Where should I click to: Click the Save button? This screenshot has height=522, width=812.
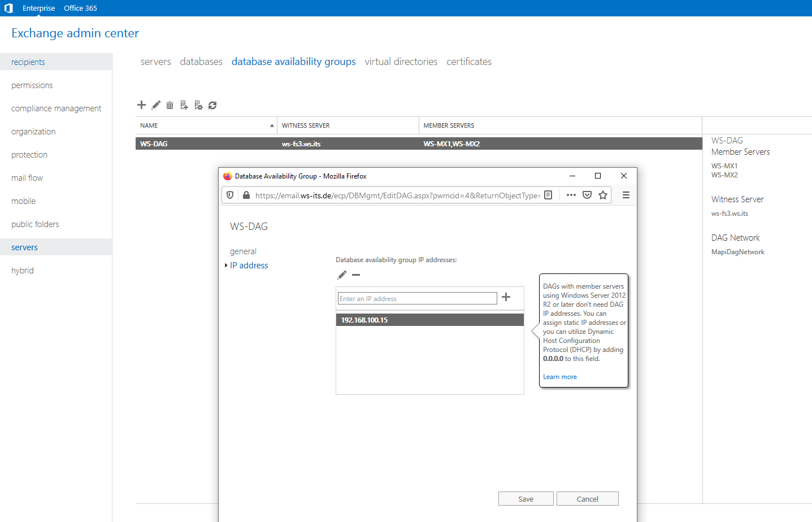pos(526,499)
